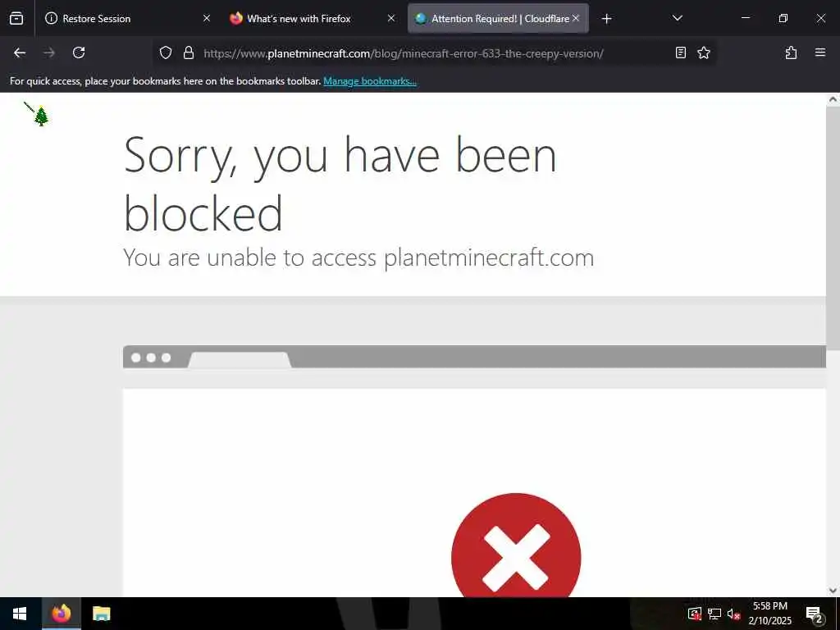Toggle the muted volume tray icon
Screen dimensions: 840x630
[x=733, y=614]
